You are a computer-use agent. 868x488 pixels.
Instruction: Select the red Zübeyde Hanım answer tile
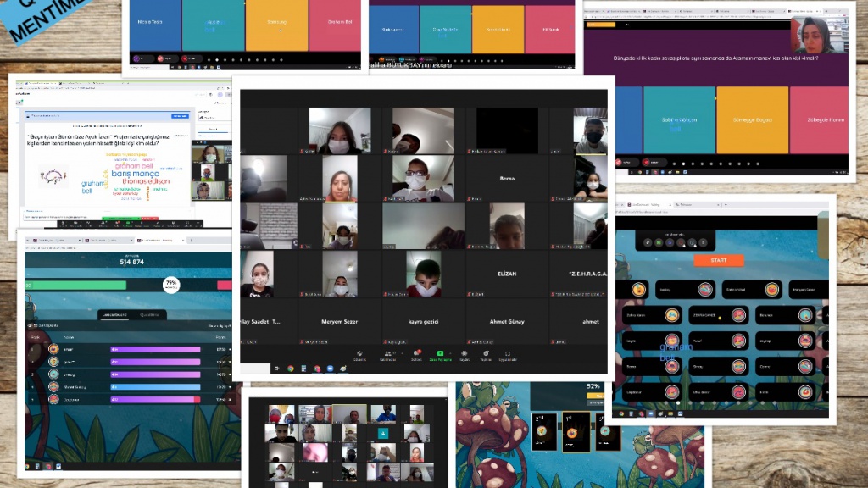[x=817, y=119]
